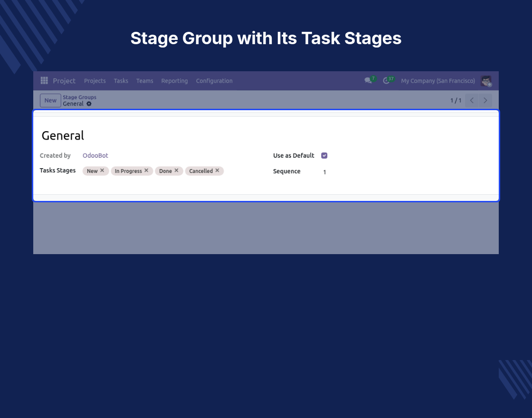Click the Project app title

tap(64, 81)
